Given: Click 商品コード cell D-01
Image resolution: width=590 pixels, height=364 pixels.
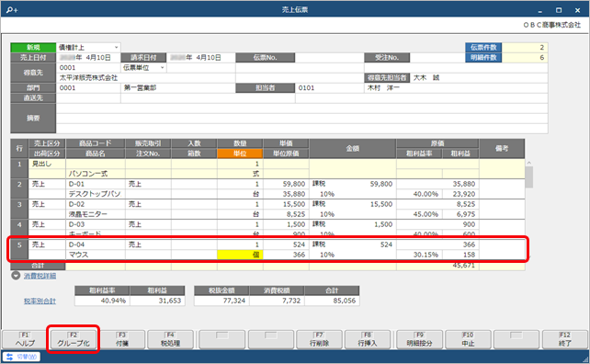Looking at the screenshot, I should pos(96,184).
